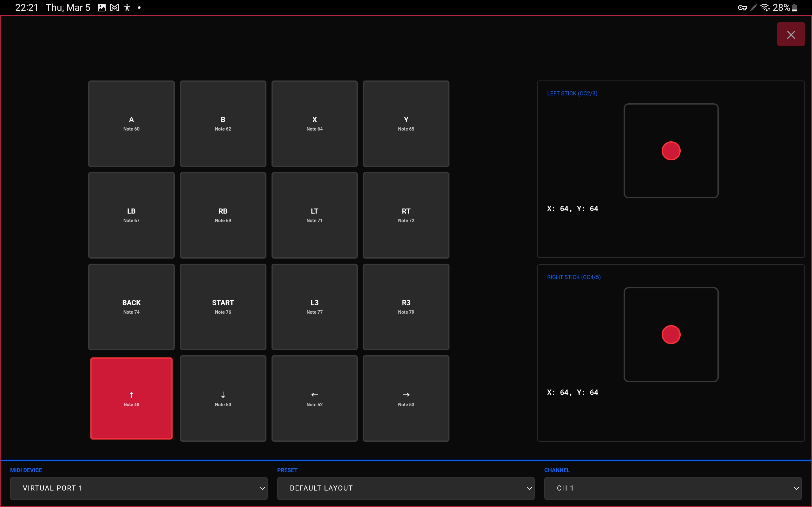The height and width of the screenshot is (507, 812).
Task: Open the MIDI Device dropdown Virtual Port 1
Action: pyautogui.click(x=139, y=488)
